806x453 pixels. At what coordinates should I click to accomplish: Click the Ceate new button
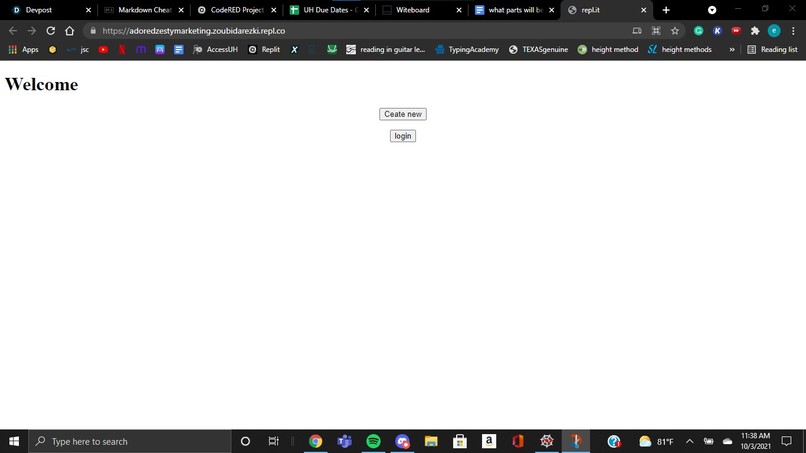[x=402, y=114]
